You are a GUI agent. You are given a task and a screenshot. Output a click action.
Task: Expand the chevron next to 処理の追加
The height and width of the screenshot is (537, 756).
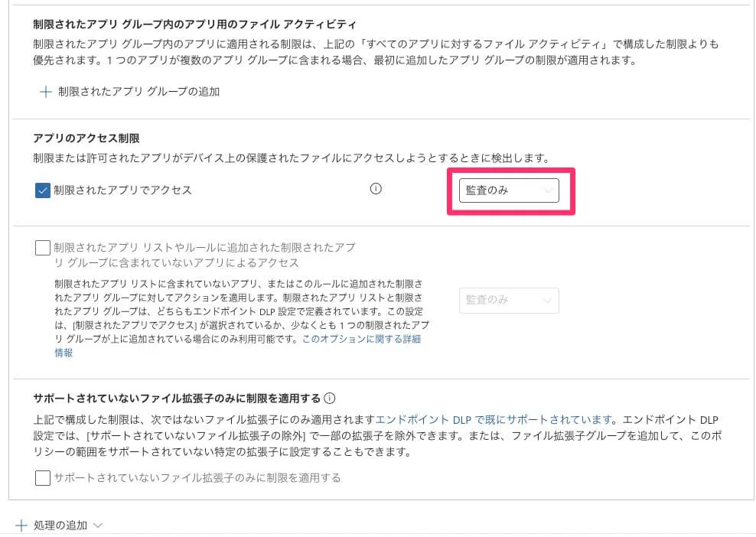point(97,526)
